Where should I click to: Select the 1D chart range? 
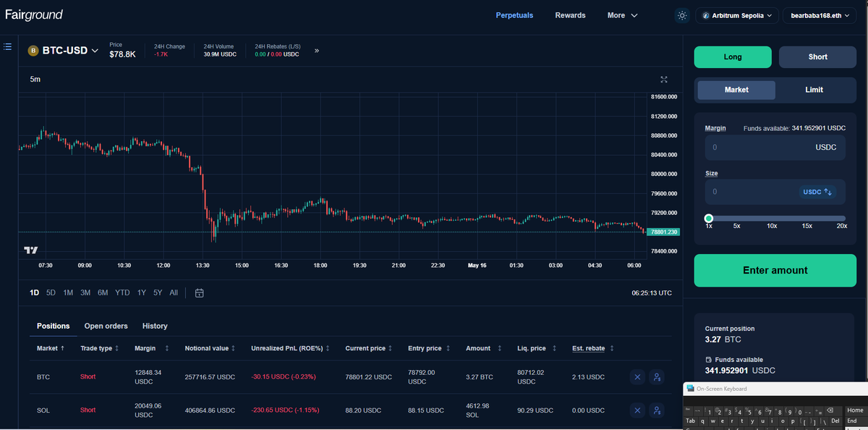point(34,292)
